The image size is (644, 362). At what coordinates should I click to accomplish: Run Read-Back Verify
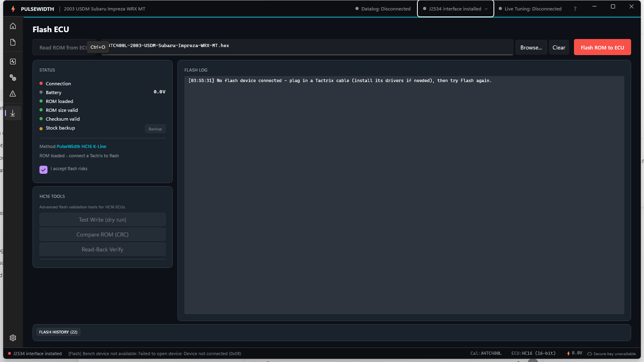[102, 249]
